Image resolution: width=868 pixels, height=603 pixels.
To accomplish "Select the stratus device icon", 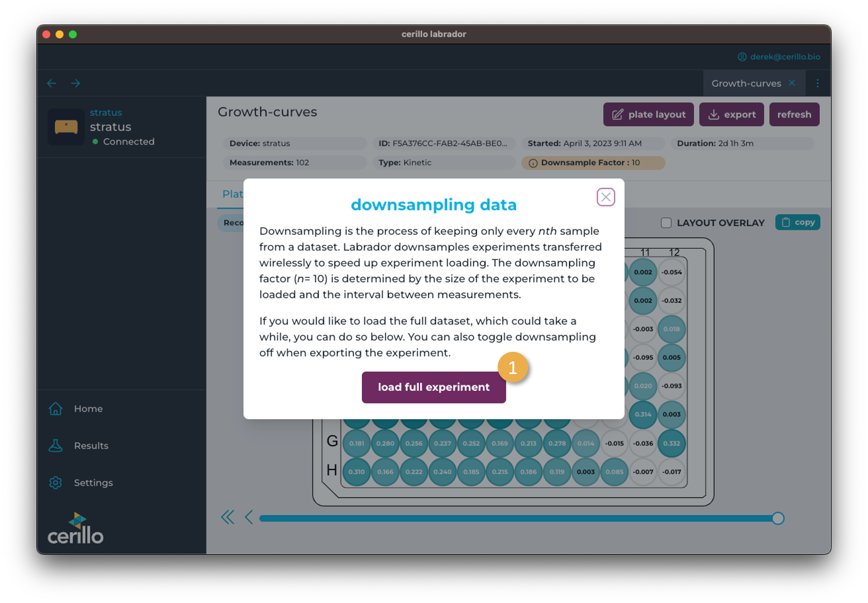I will point(66,127).
